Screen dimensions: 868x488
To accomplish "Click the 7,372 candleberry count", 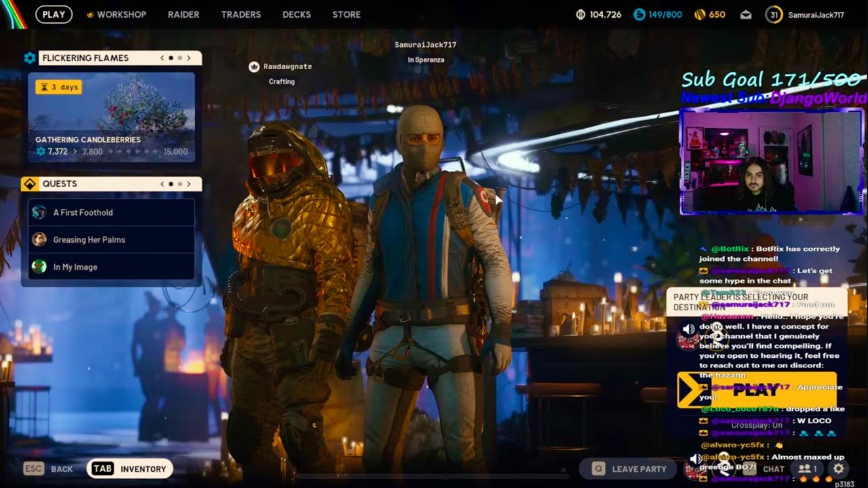I will coord(58,151).
